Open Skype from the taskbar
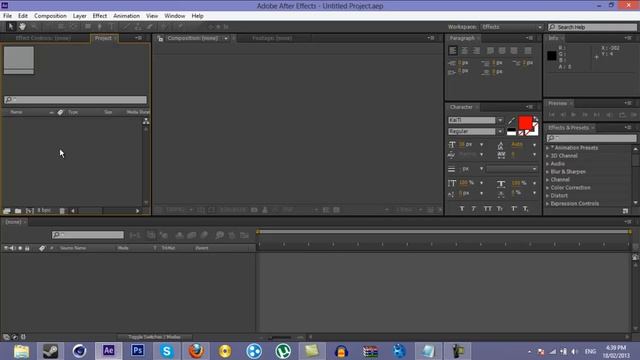The width and height of the screenshot is (640, 360). pyautogui.click(x=167, y=351)
